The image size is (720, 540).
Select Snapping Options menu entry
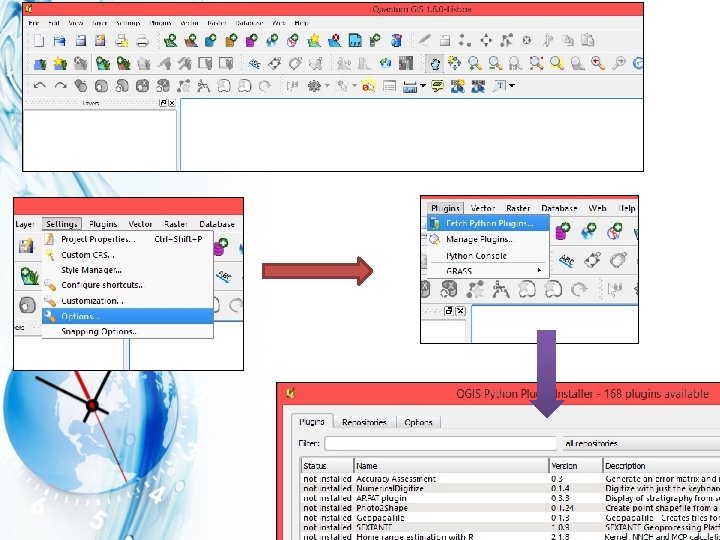point(128,332)
